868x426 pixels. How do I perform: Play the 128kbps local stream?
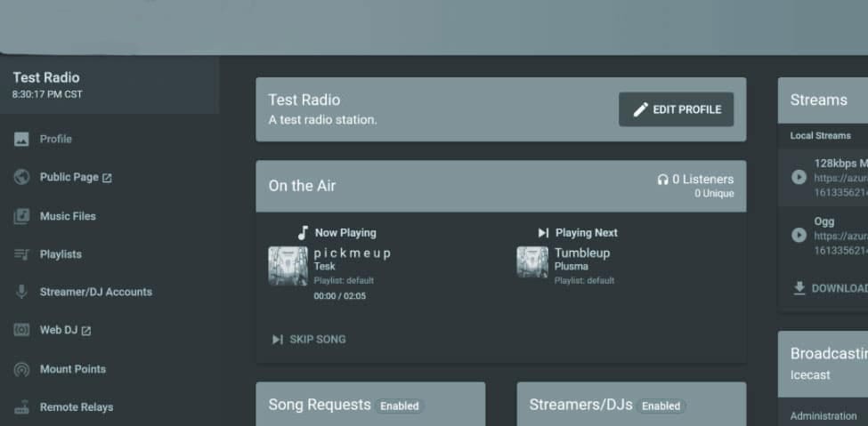pos(799,177)
